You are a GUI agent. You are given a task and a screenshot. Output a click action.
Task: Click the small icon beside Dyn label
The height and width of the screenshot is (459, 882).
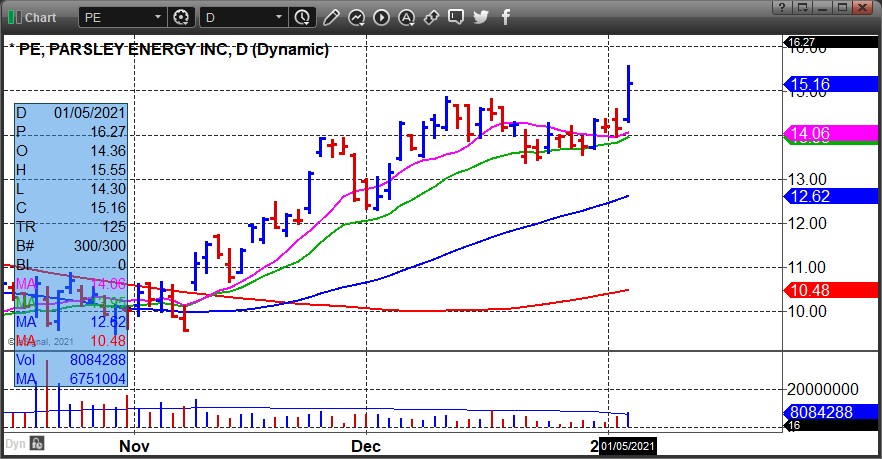point(37,443)
